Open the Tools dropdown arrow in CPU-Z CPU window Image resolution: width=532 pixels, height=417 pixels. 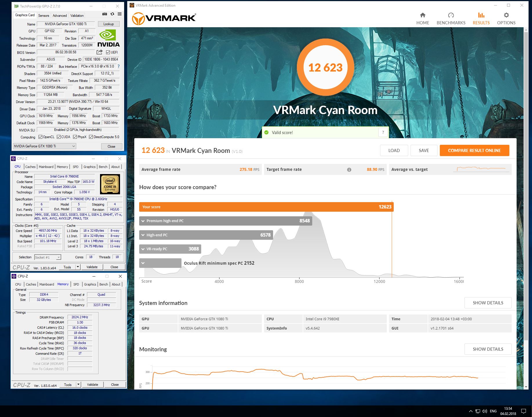pyautogui.click(x=78, y=267)
